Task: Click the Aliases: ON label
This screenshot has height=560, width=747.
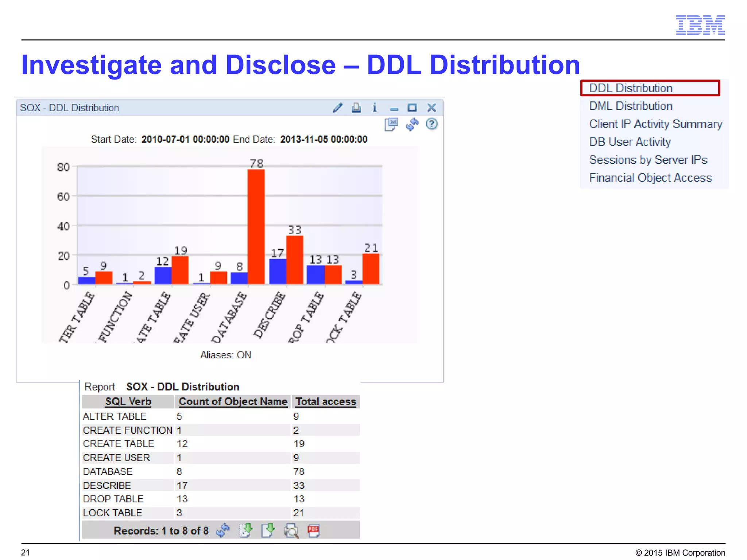Action: (x=225, y=355)
